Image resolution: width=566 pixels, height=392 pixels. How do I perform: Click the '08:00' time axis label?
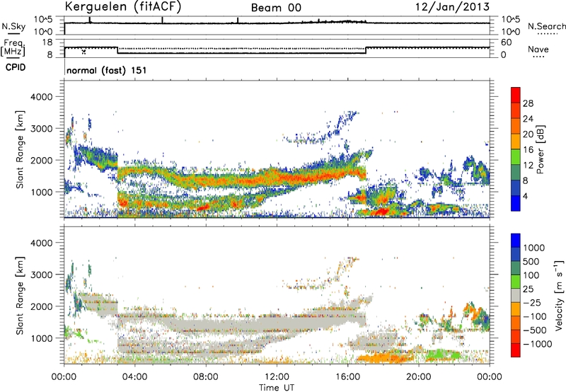205,377
